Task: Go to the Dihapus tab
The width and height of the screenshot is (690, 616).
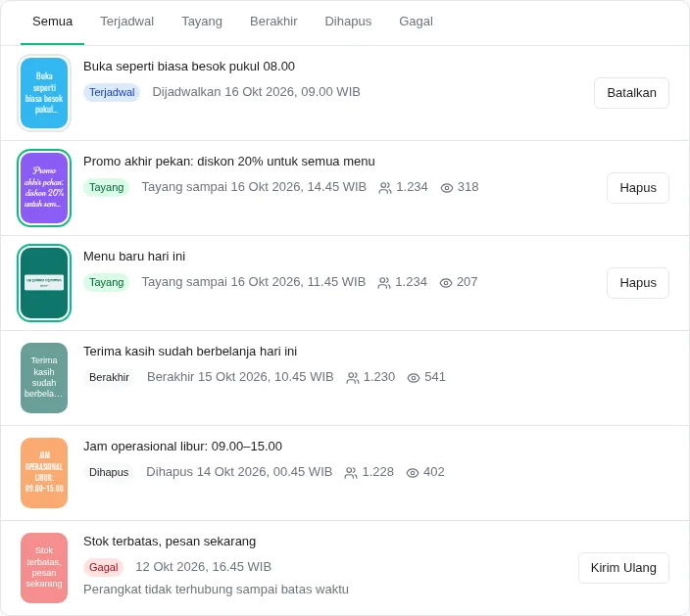Action: click(x=348, y=22)
